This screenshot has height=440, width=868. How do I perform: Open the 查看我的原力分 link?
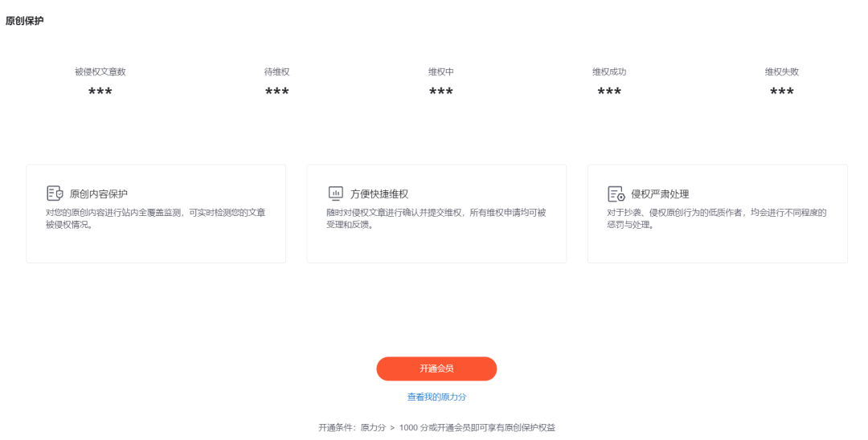point(436,397)
